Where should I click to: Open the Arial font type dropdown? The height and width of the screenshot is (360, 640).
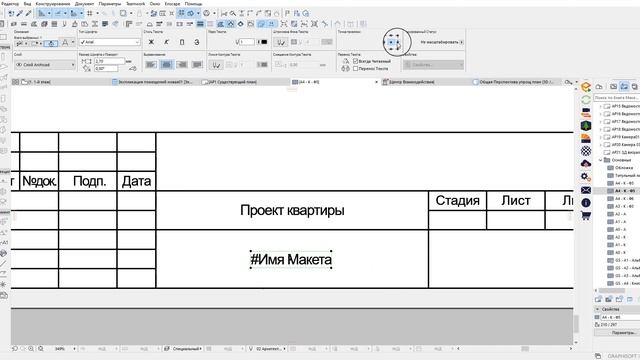point(109,42)
